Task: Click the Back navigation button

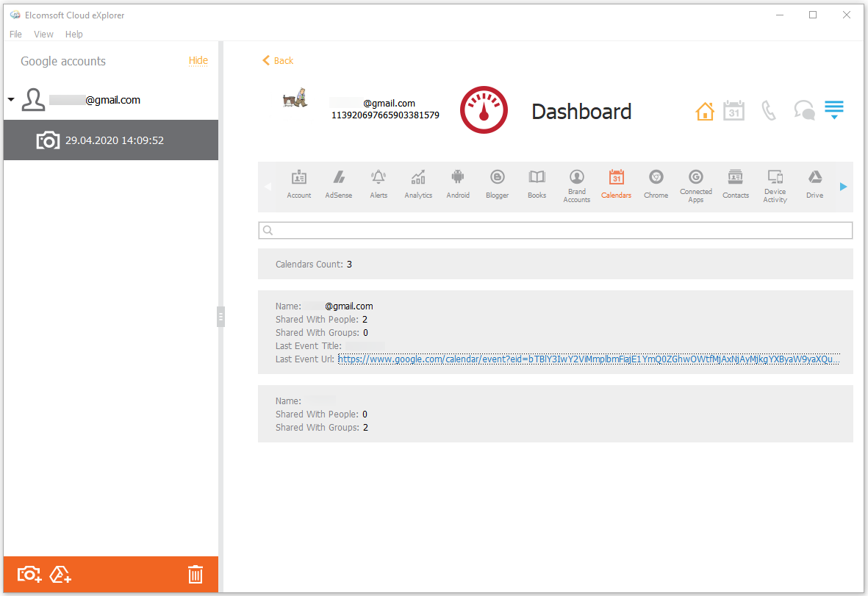Action: point(277,60)
